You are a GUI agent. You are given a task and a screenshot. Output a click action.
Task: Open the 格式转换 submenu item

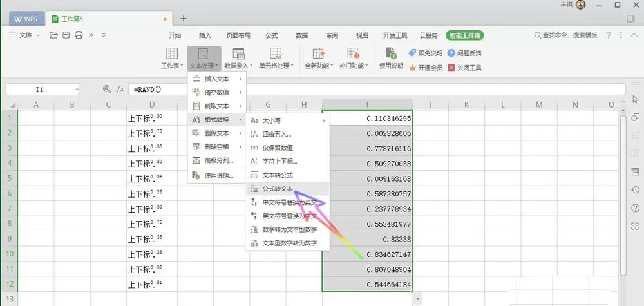tap(216, 120)
